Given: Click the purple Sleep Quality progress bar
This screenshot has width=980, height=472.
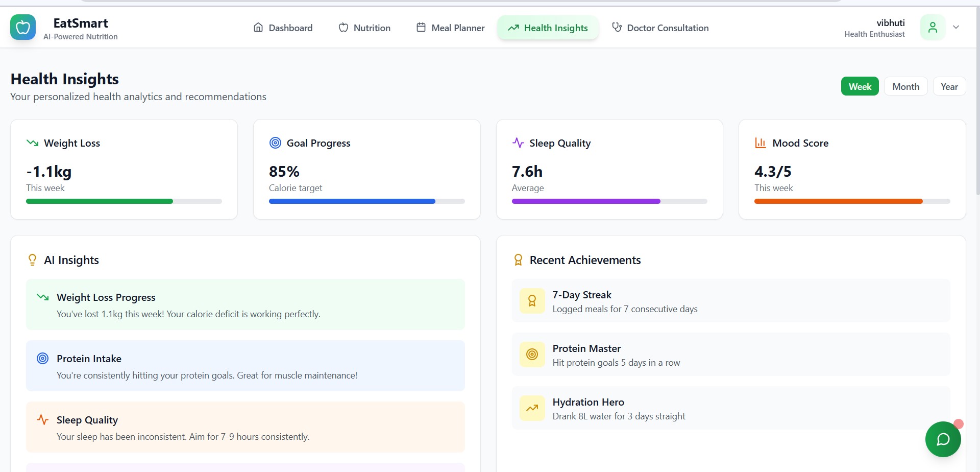Looking at the screenshot, I should (x=609, y=201).
